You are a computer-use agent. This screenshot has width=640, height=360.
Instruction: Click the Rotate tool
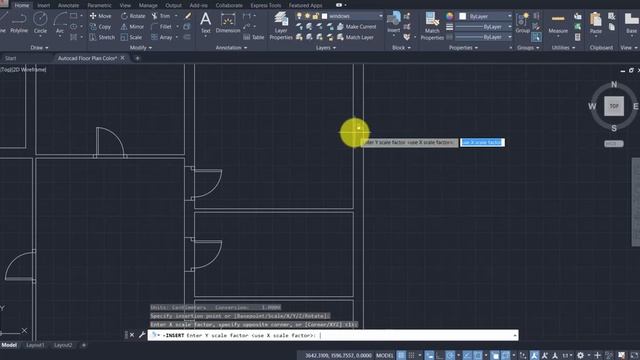(133, 16)
